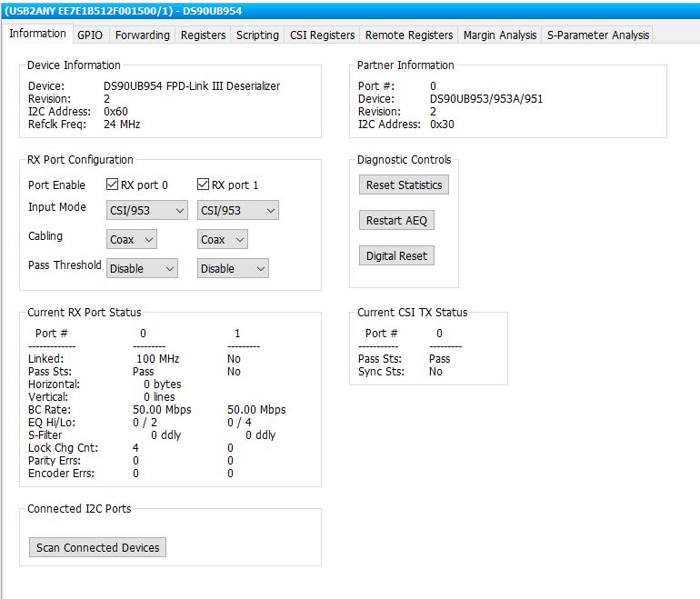Open RX port 0 Input Mode dropdown

point(147,210)
